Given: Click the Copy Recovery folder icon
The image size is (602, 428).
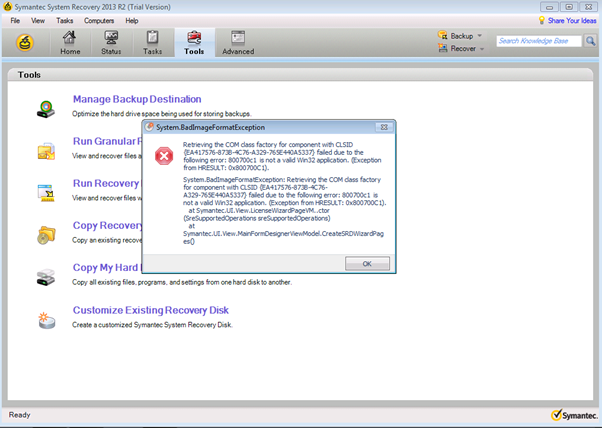Looking at the screenshot, I should (46, 235).
